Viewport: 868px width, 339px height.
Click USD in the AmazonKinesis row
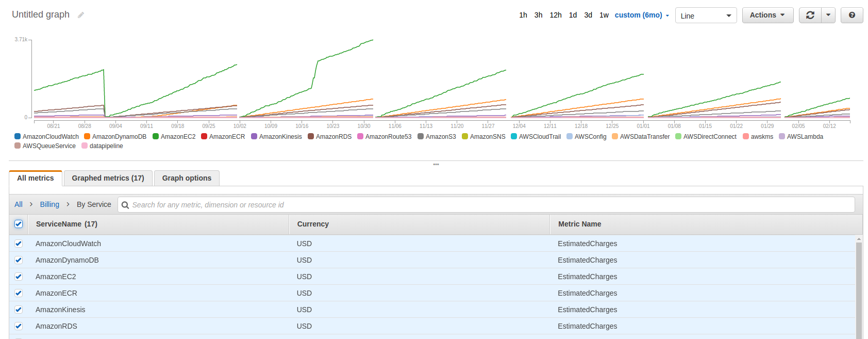click(304, 310)
